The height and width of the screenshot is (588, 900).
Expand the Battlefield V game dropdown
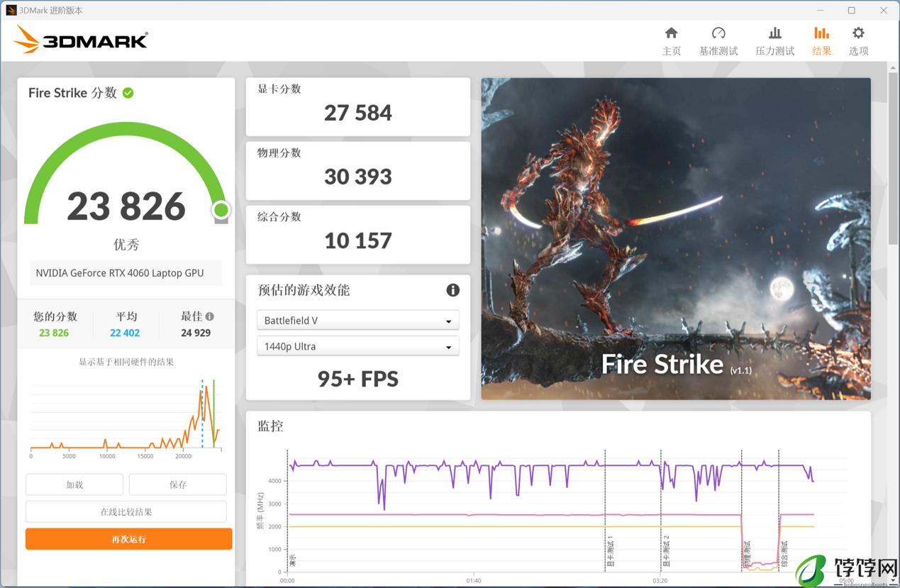click(x=357, y=321)
